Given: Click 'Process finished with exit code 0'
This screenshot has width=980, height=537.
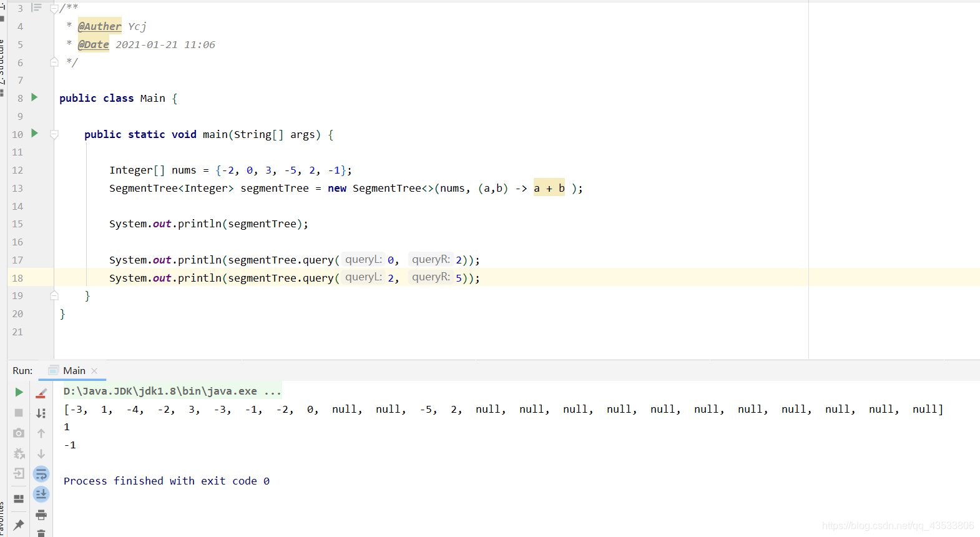Looking at the screenshot, I should (167, 481).
